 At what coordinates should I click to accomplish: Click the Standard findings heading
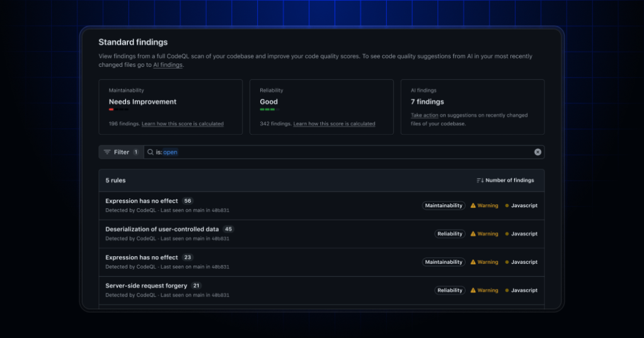(x=133, y=42)
